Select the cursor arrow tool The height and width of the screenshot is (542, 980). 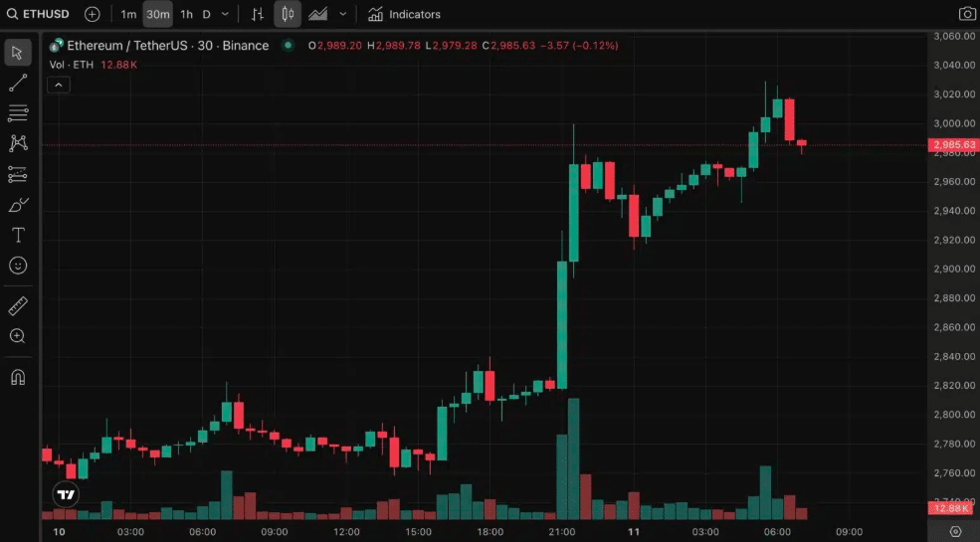coord(18,53)
